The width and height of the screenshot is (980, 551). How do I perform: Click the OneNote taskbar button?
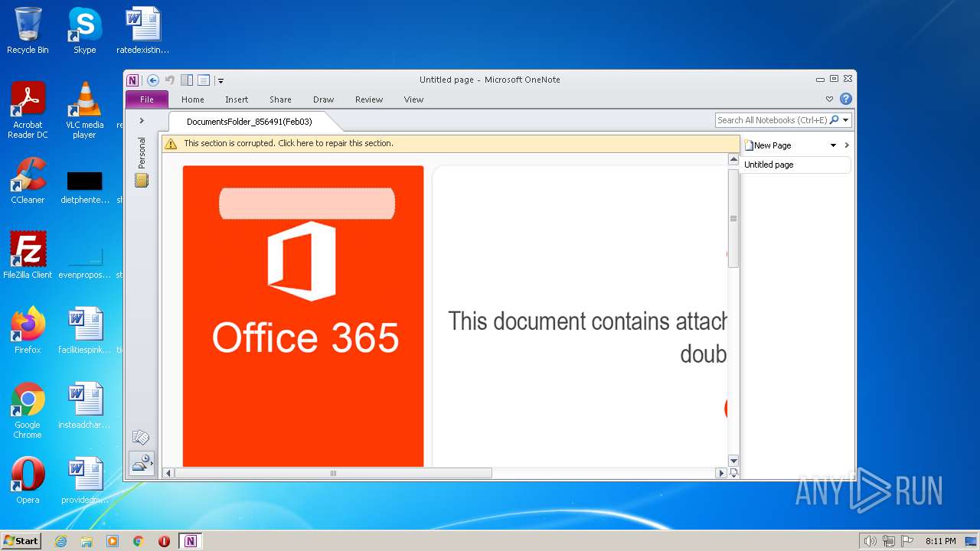click(x=190, y=541)
